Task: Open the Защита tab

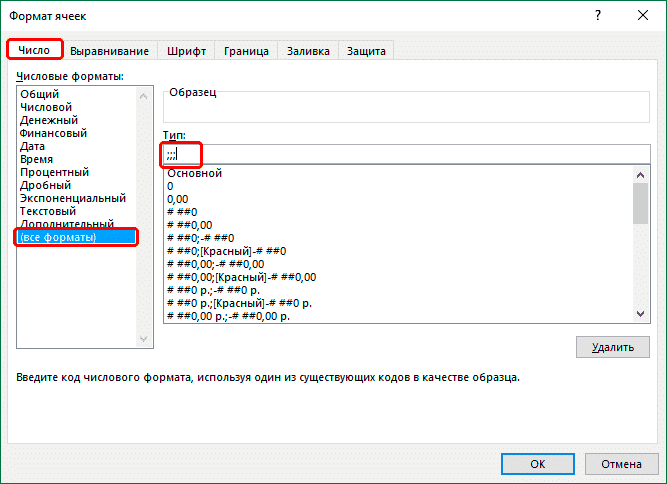Action: (367, 51)
